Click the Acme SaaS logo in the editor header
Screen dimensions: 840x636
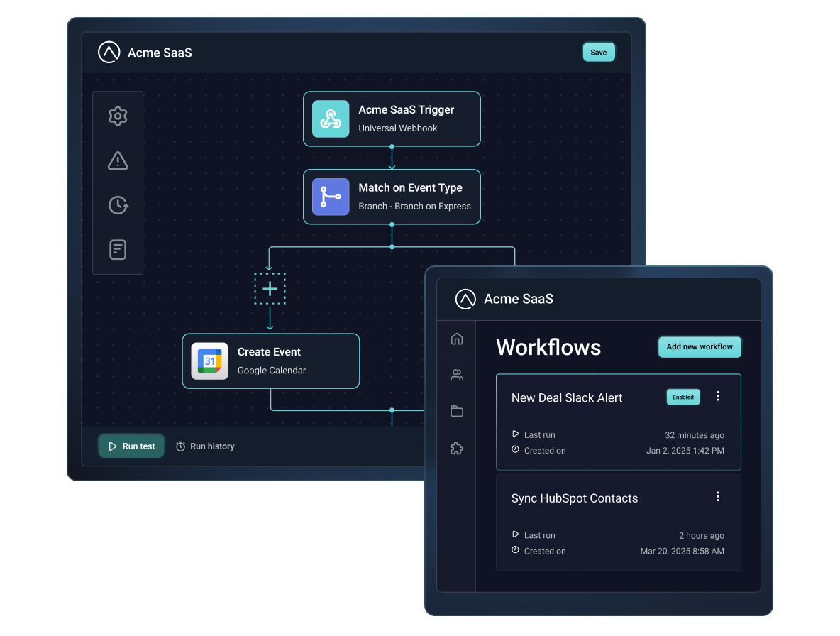109,52
